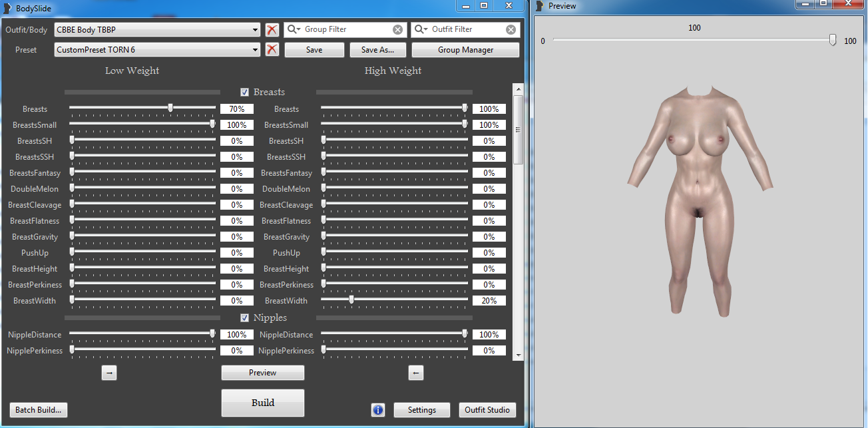This screenshot has width=868, height=428.
Task: Expand the Preset dropdown
Action: (256, 50)
